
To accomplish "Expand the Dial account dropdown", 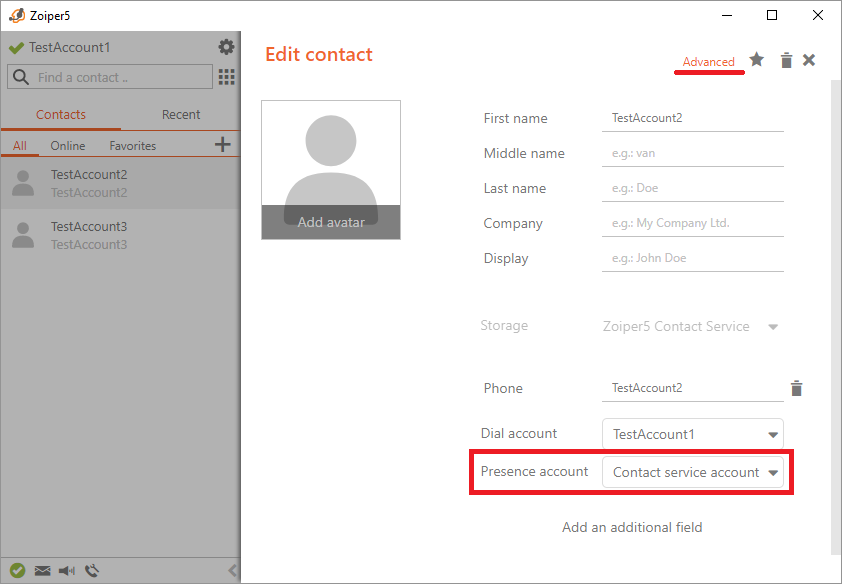I will (x=772, y=435).
